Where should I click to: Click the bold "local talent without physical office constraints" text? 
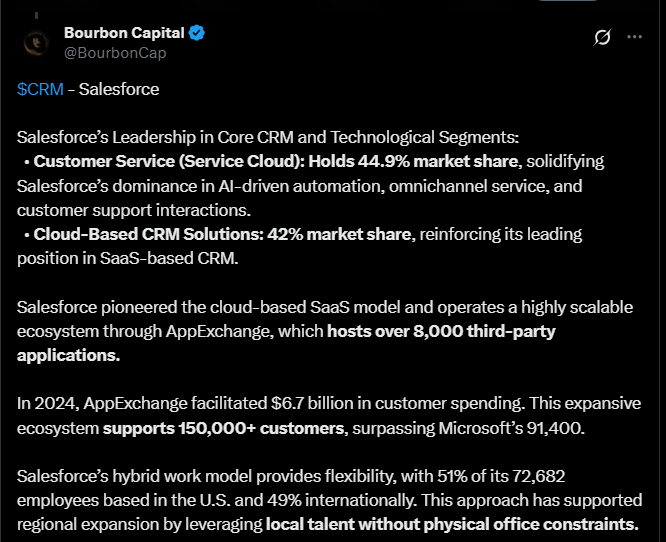pos(452,524)
